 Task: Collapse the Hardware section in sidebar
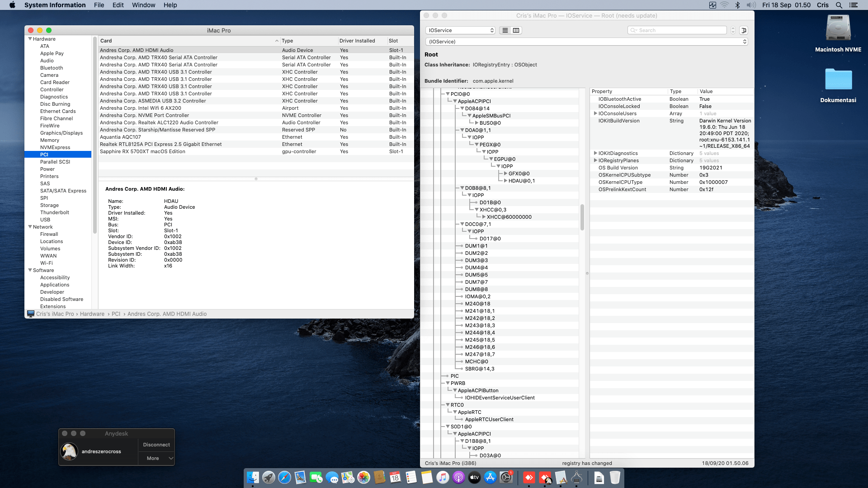click(x=30, y=39)
